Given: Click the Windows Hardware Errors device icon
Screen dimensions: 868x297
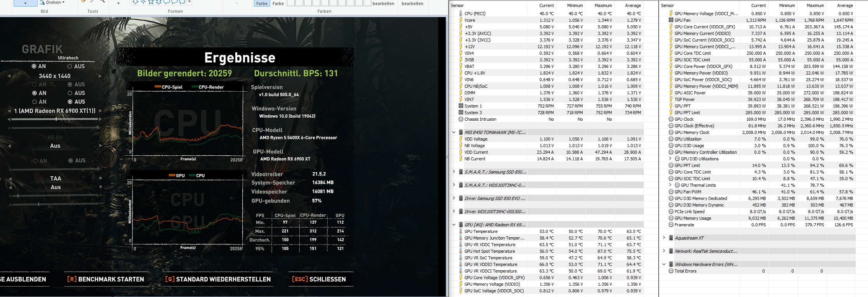Looking at the screenshot, I should pos(671,264).
